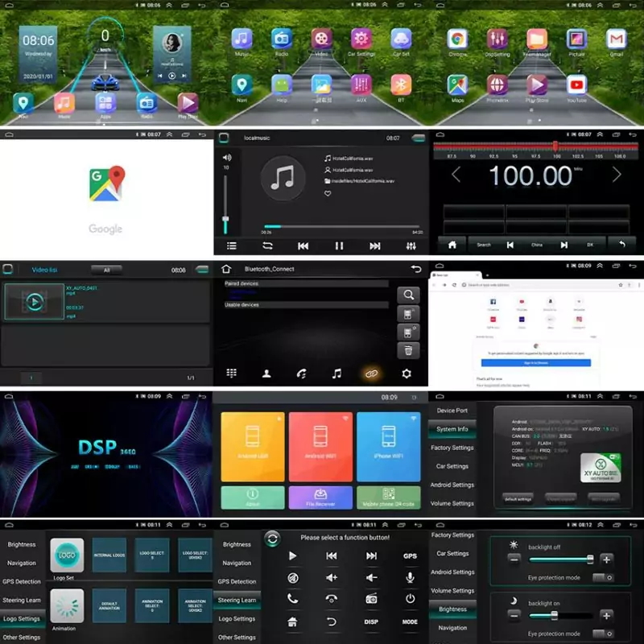
Task: Toggle Eye protection mode under backlight on
Action: [603, 634]
